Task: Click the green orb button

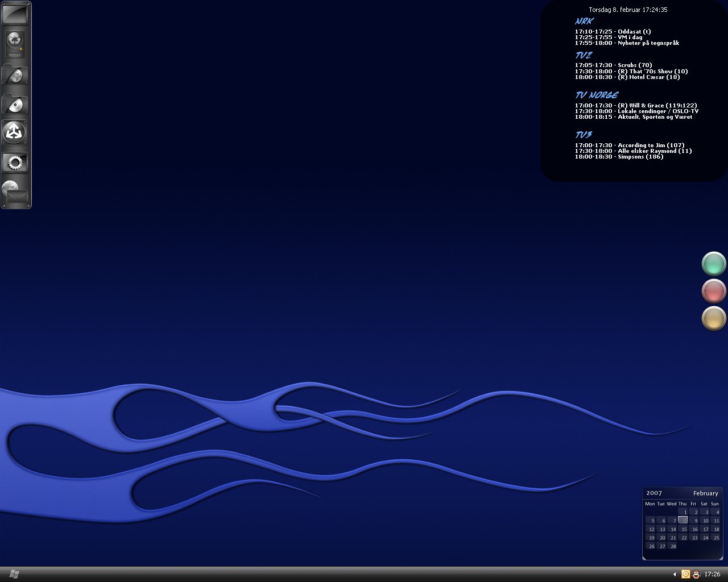Action: [x=714, y=264]
